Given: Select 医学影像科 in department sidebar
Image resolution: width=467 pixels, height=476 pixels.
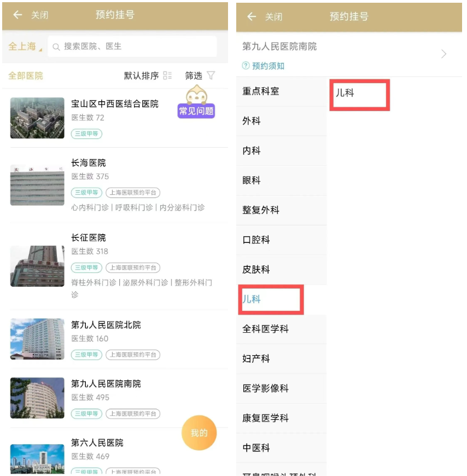Looking at the screenshot, I should [266, 388].
